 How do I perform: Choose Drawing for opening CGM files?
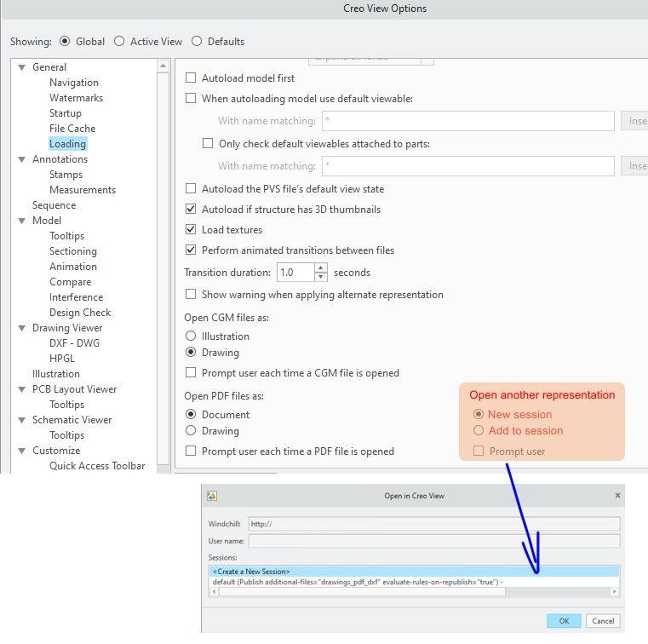191,352
